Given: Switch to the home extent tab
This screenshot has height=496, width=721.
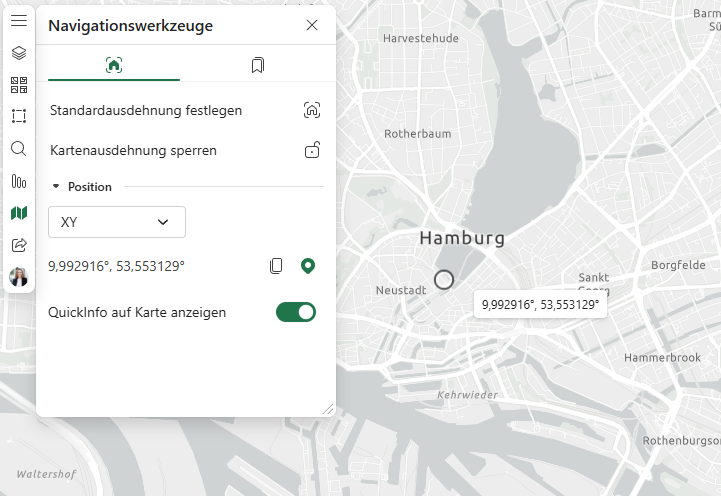Looking at the screenshot, I should pos(114,65).
